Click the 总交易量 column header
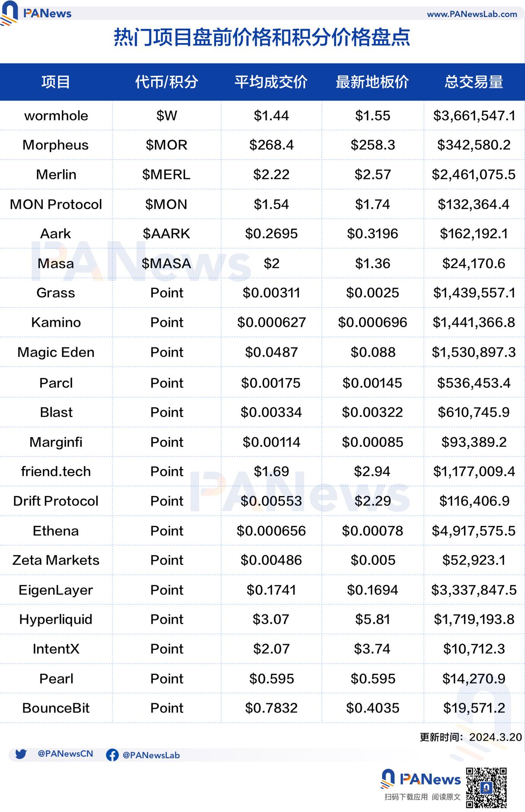The image size is (525, 812). (474, 82)
